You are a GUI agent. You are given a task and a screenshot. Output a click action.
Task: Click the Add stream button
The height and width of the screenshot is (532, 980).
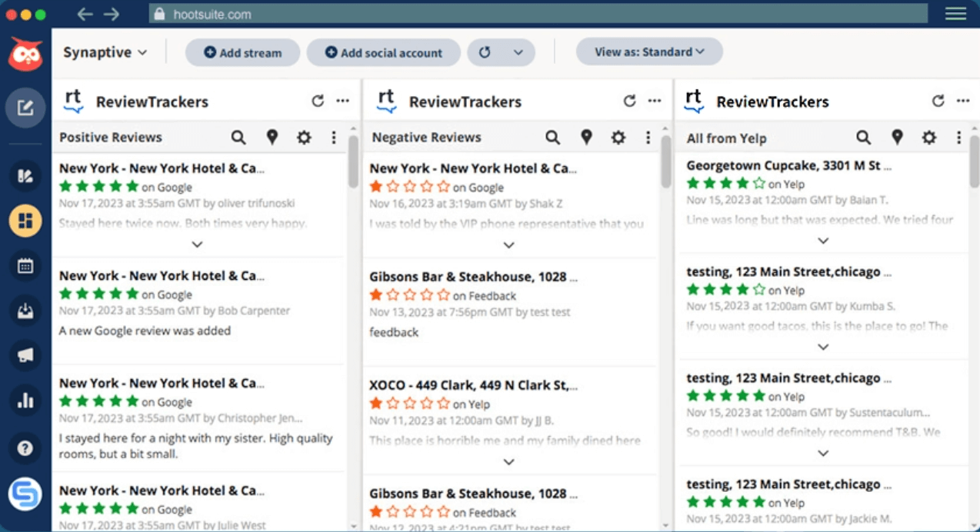pos(242,52)
